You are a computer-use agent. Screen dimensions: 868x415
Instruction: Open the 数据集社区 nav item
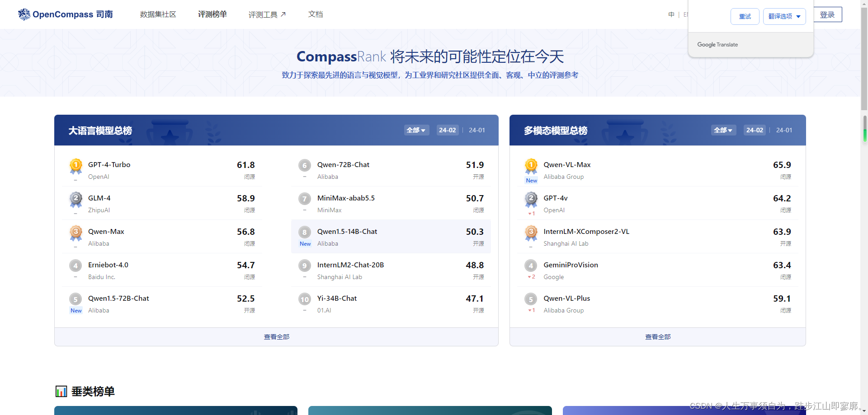click(158, 14)
